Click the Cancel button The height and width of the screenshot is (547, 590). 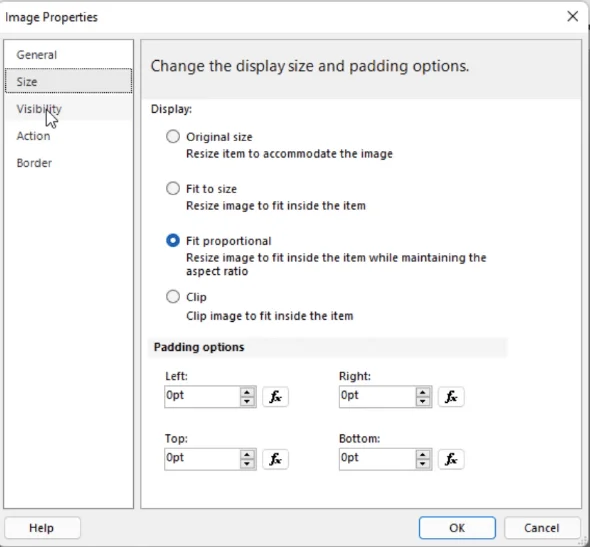pyautogui.click(x=542, y=528)
